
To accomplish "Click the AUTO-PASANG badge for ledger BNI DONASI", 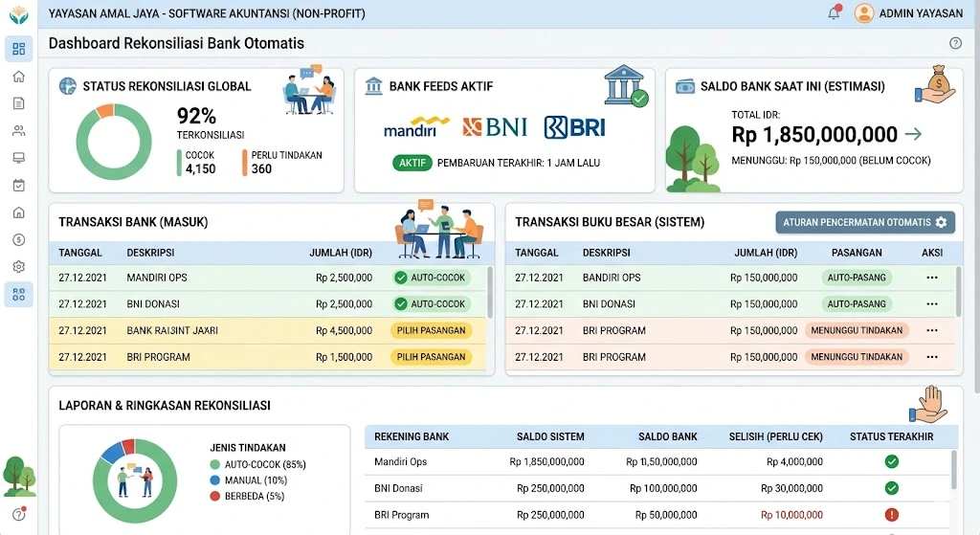I will click(x=857, y=303).
